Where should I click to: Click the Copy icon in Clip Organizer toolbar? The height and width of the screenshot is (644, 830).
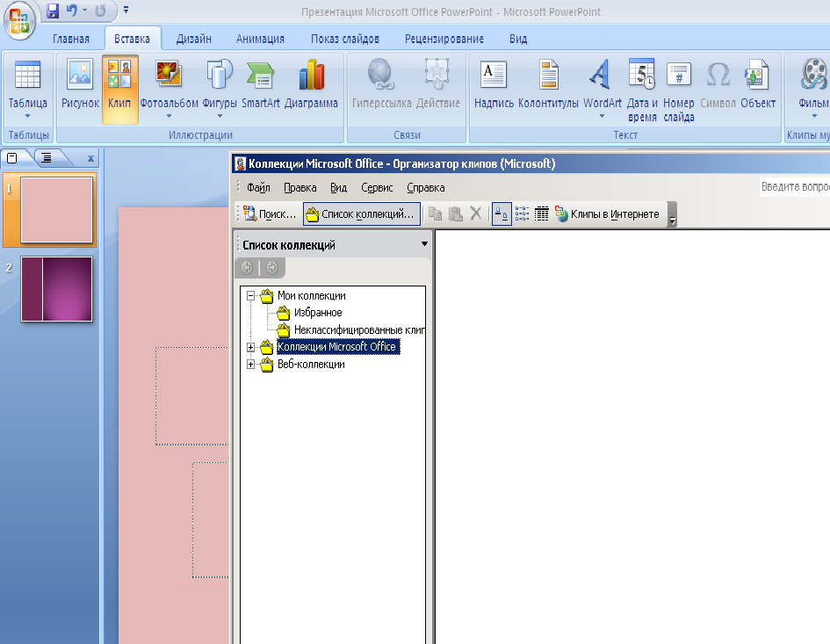pyautogui.click(x=435, y=214)
